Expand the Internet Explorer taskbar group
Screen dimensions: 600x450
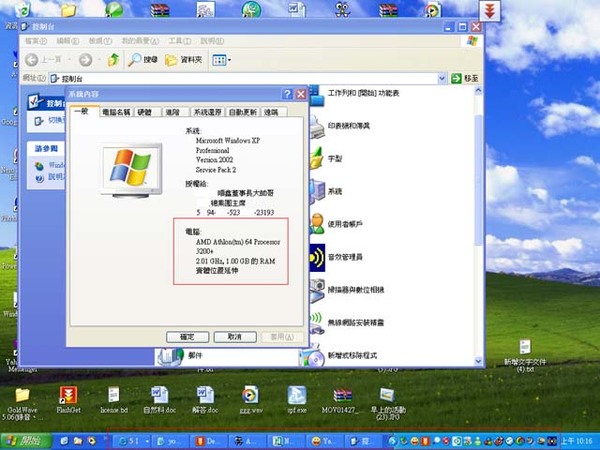131,441
